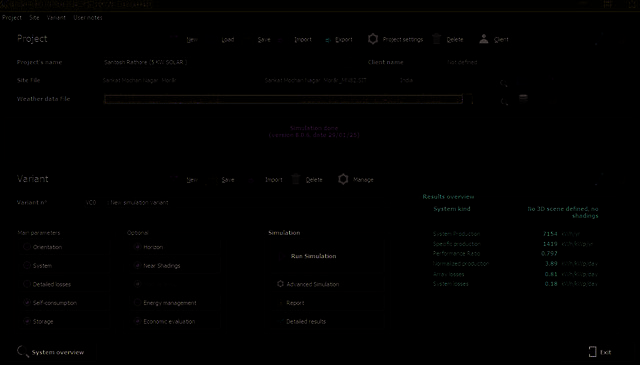This screenshot has width=640, height=365.
Task: Open the weather database icon
Action: [x=523, y=98]
